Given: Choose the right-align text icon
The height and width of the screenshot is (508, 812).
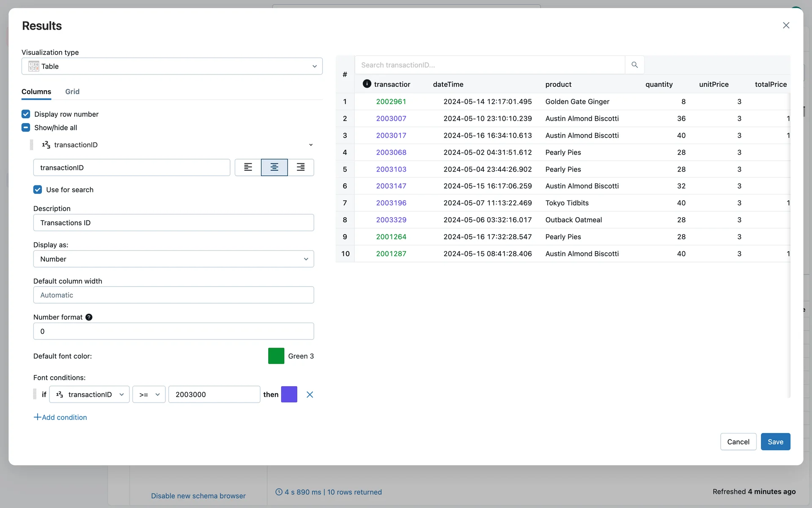Looking at the screenshot, I should click(301, 167).
